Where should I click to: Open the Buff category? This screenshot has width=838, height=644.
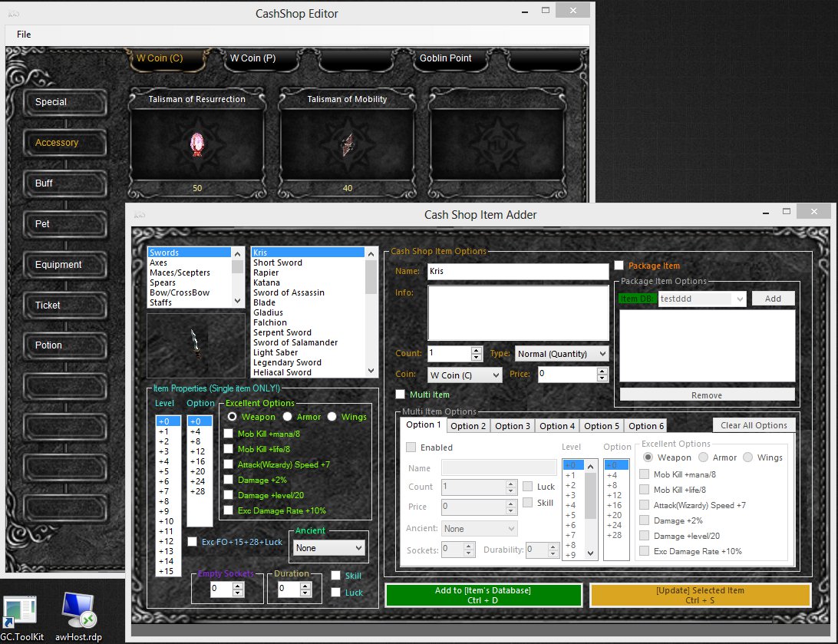(x=65, y=183)
